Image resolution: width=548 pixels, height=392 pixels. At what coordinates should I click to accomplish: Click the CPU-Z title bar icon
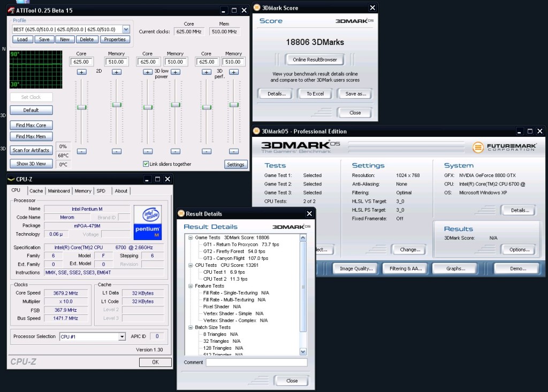tap(11, 179)
